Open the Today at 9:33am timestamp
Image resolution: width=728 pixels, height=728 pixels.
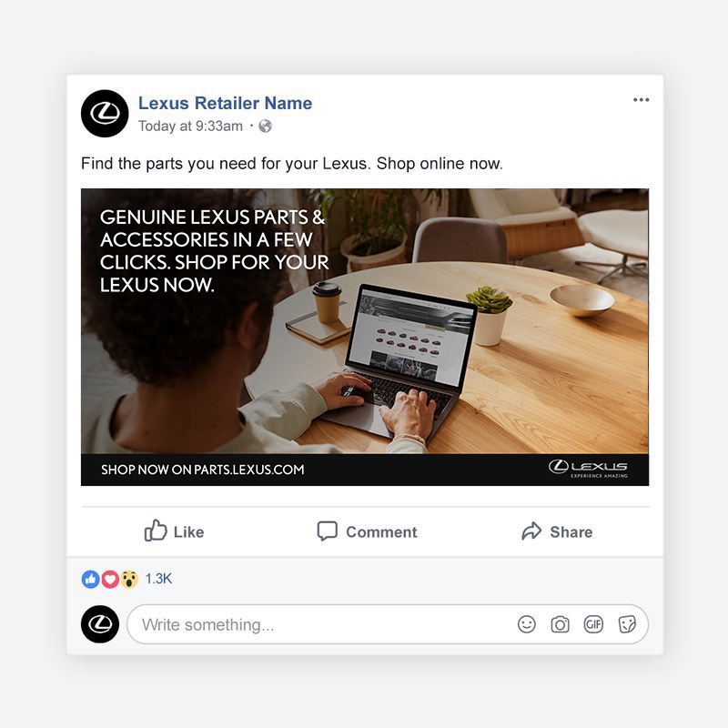(190, 126)
